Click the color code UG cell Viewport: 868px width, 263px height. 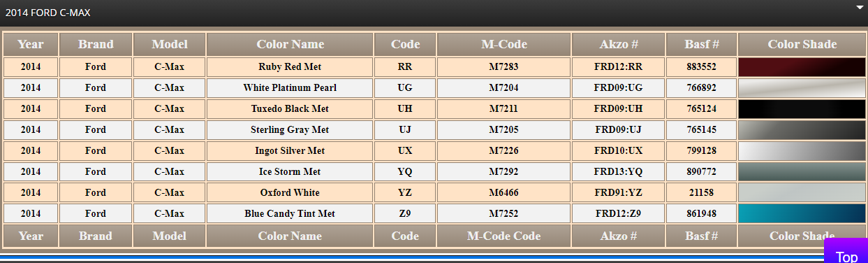pos(406,88)
